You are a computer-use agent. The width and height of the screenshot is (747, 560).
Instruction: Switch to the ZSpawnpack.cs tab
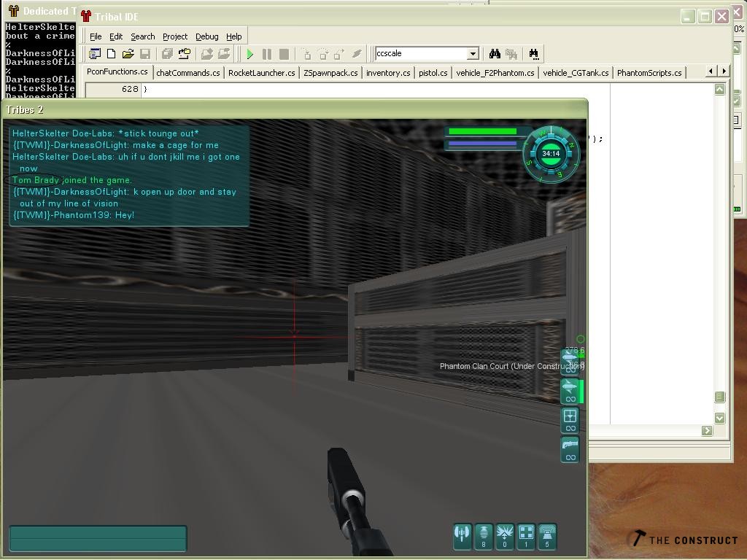[x=330, y=73]
